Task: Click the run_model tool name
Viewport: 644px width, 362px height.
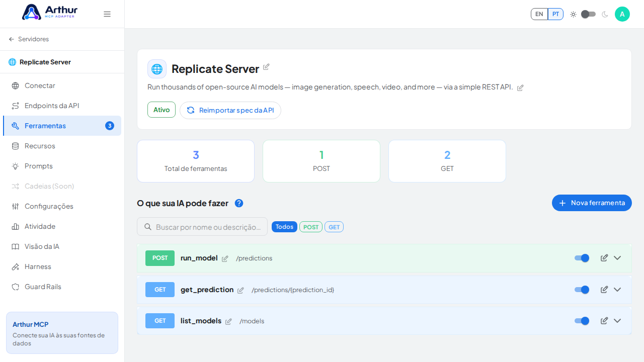Action: tap(199, 258)
